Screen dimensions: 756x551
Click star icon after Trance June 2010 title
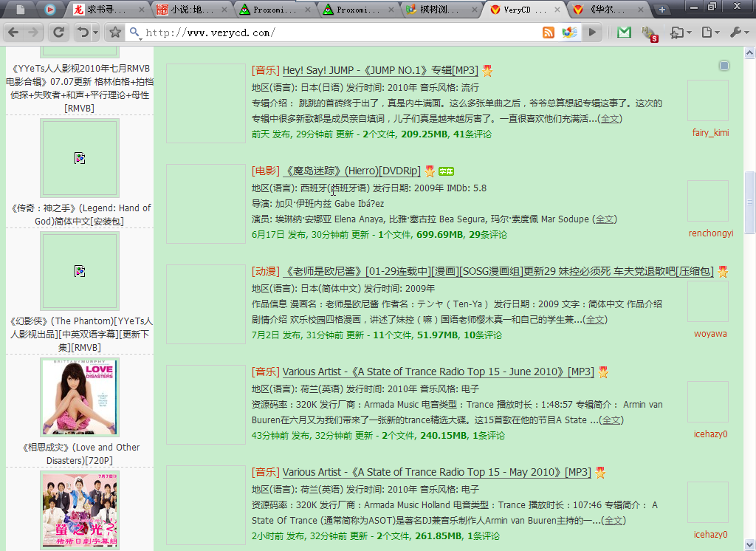pos(603,372)
